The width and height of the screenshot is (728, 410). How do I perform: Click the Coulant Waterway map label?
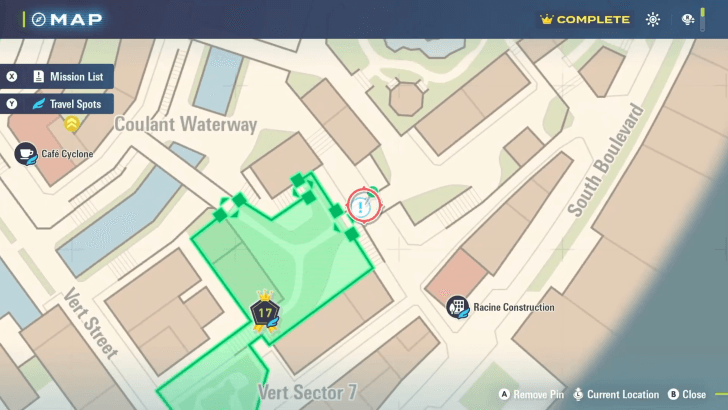pyautogui.click(x=185, y=124)
